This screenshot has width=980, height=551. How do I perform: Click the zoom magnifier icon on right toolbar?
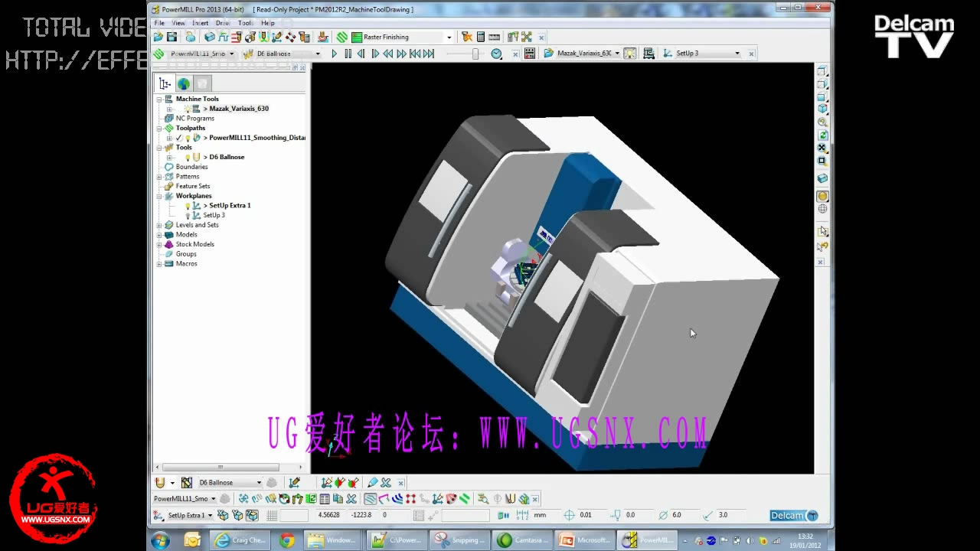pyautogui.click(x=822, y=122)
